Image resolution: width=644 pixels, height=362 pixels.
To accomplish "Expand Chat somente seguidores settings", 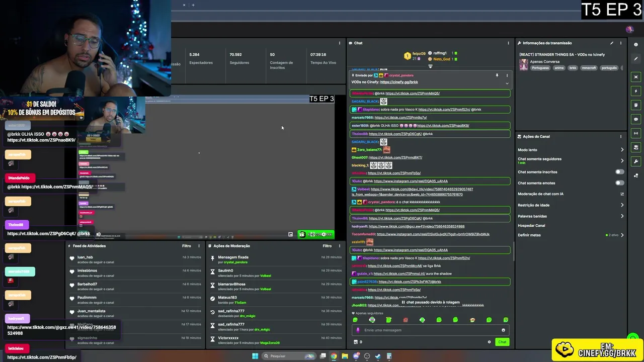I will point(622,160).
